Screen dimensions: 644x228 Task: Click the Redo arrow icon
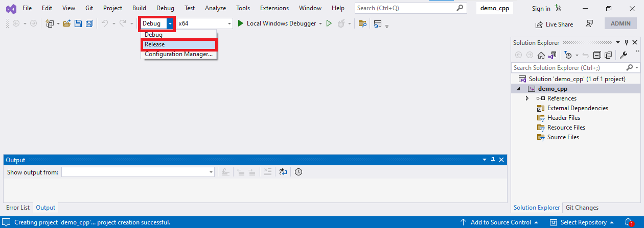(123, 23)
